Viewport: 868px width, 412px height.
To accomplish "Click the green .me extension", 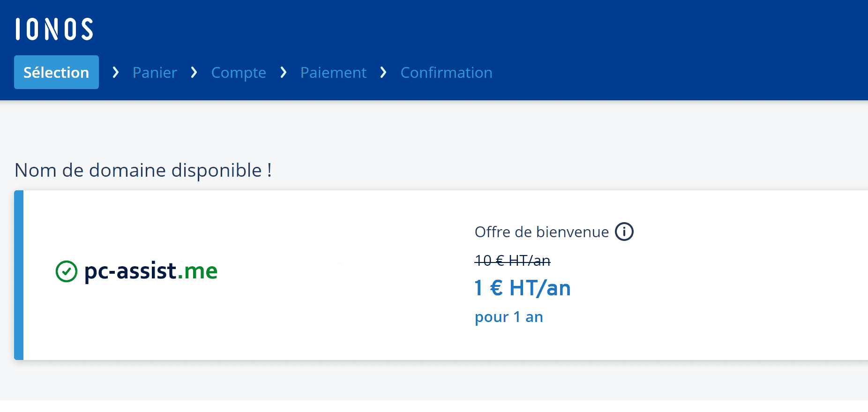I will click(197, 271).
